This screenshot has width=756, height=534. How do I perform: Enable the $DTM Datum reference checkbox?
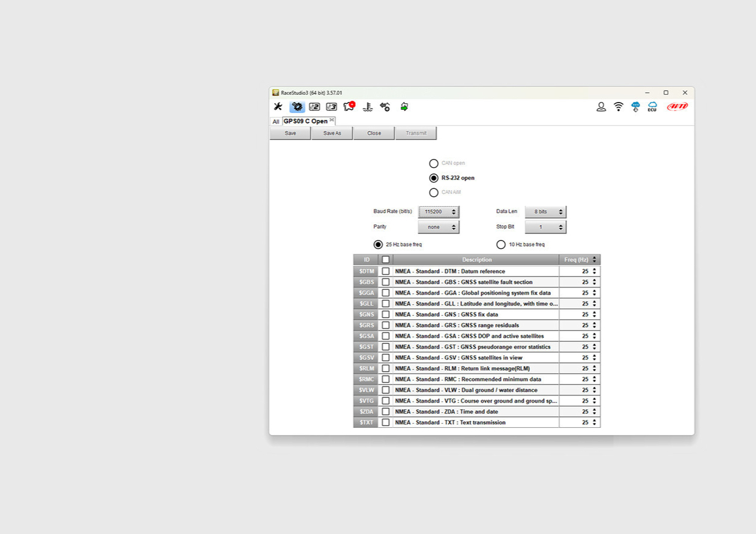386,271
